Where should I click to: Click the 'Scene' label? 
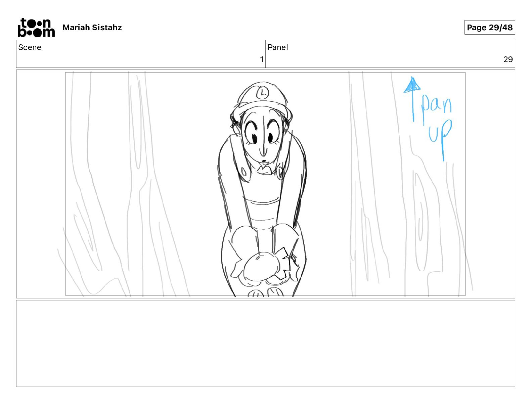(x=30, y=47)
